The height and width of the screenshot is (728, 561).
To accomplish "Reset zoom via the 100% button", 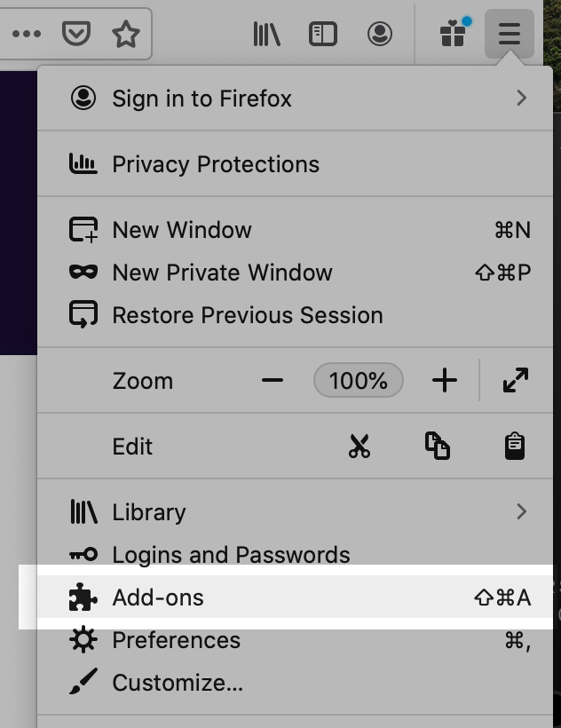I will (359, 381).
